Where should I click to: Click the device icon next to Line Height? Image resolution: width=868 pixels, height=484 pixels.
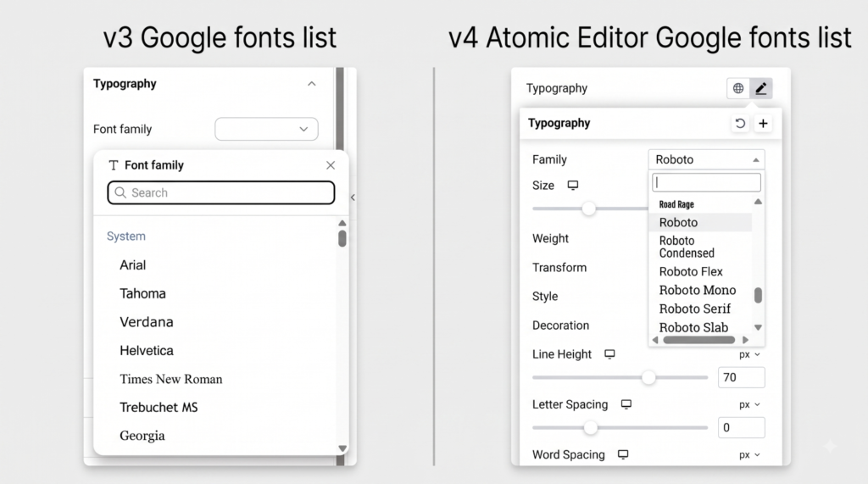(609, 353)
